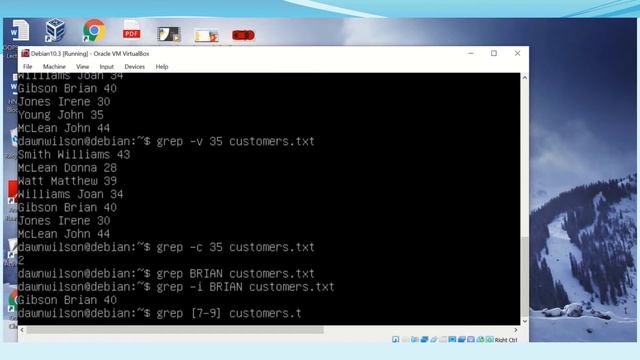Viewport: 640px width, 360px height.
Task: Click the shared folders status icon
Action: pyautogui.click(x=443, y=340)
